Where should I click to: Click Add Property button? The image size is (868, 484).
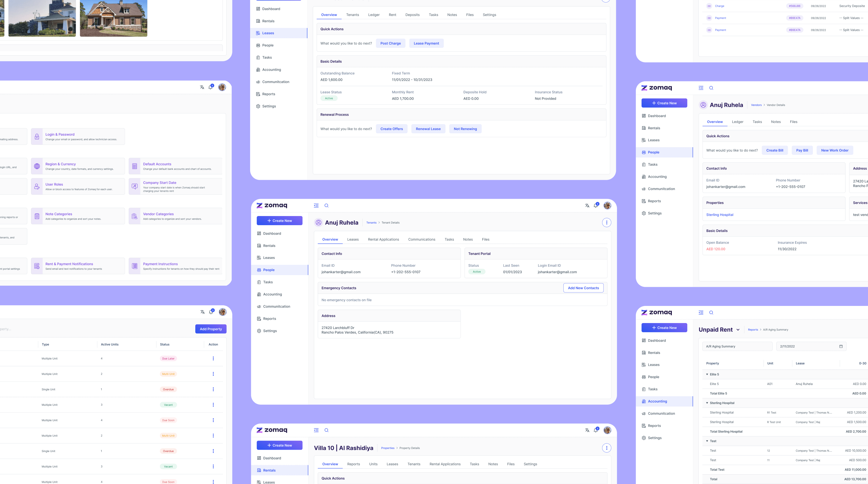(211, 329)
